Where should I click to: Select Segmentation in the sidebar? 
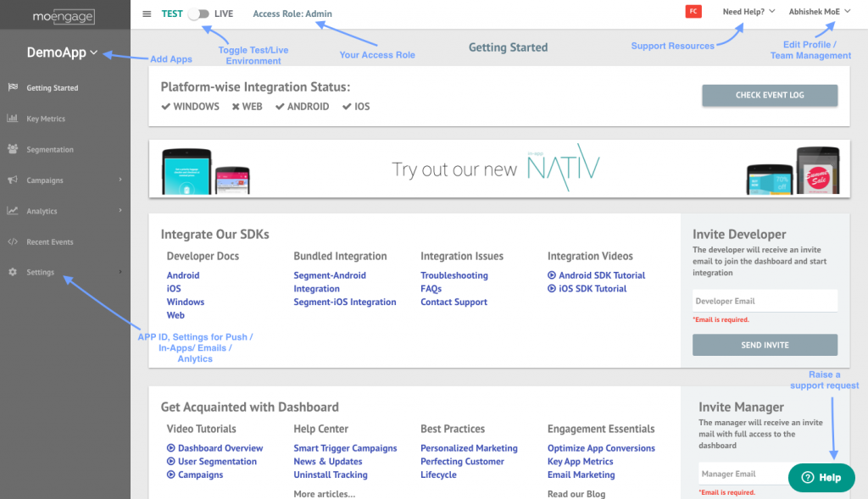[50, 149]
